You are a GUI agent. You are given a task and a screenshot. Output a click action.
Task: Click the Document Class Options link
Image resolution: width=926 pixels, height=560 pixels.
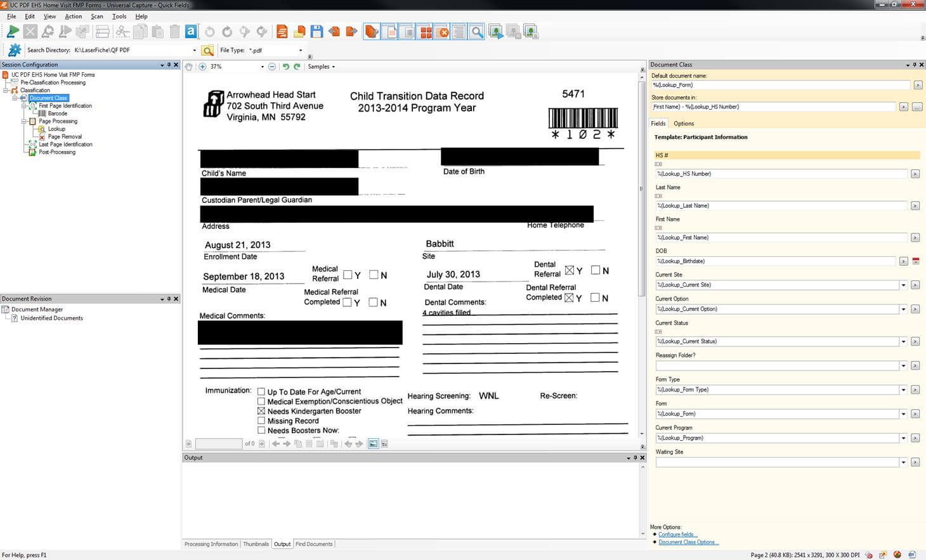688,542
